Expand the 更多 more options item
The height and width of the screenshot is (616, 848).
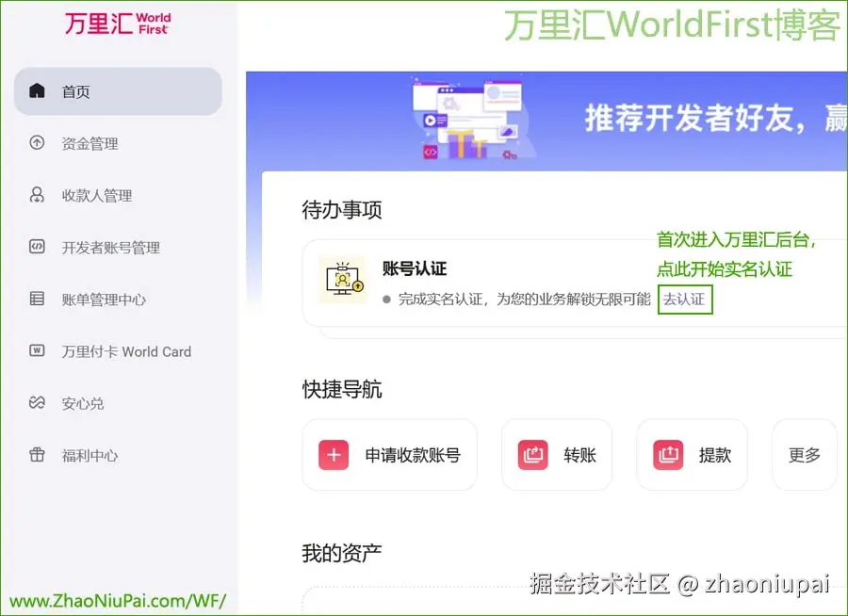point(804,455)
